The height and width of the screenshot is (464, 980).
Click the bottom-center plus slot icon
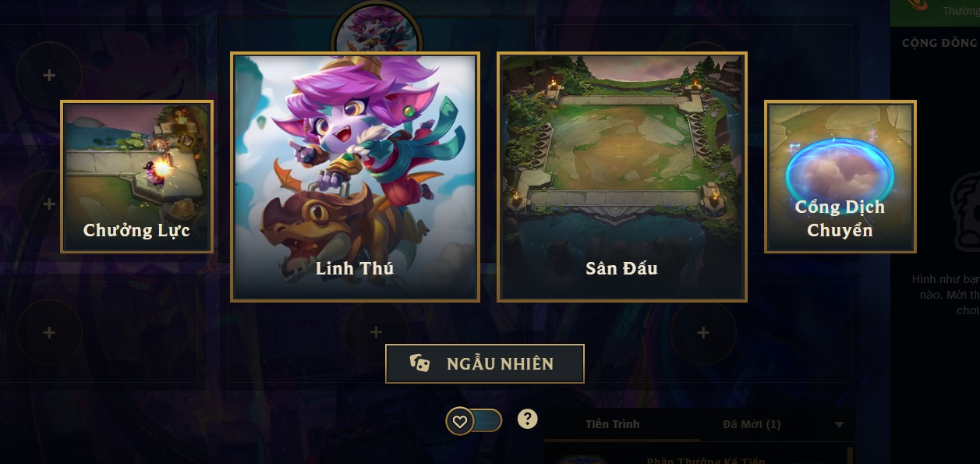click(376, 332)
